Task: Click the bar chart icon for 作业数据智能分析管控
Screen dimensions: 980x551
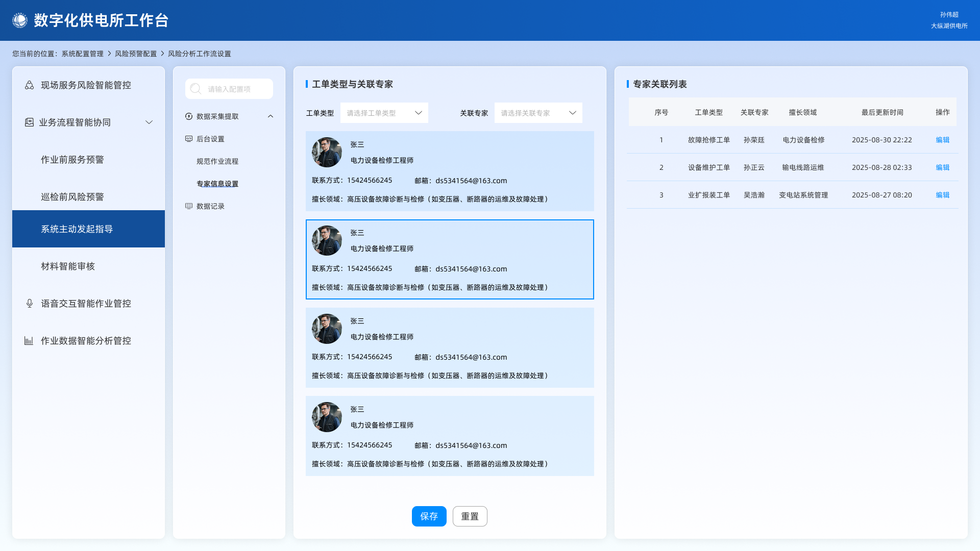Action: coord(29,341)
